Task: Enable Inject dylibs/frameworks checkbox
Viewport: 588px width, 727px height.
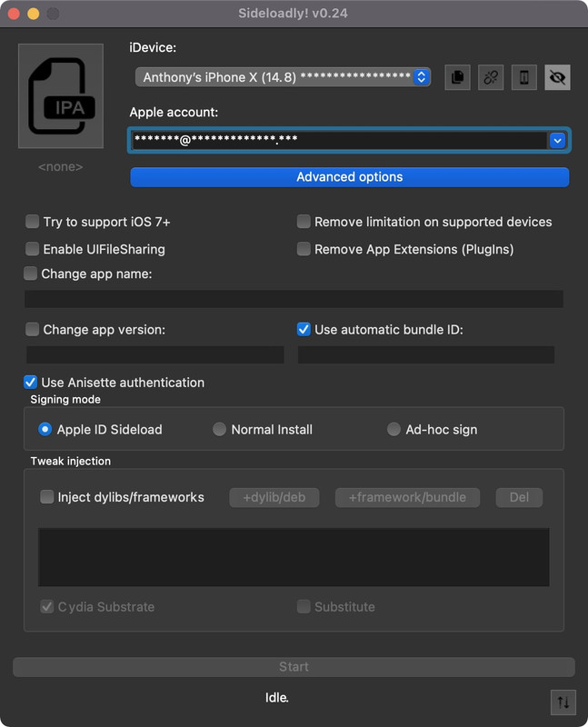Action: (47, 497)
